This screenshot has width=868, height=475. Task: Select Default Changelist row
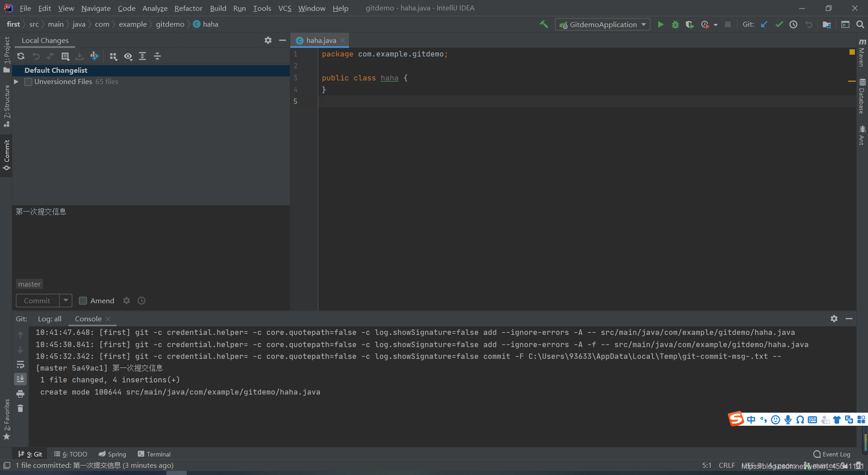click(151, 71)
